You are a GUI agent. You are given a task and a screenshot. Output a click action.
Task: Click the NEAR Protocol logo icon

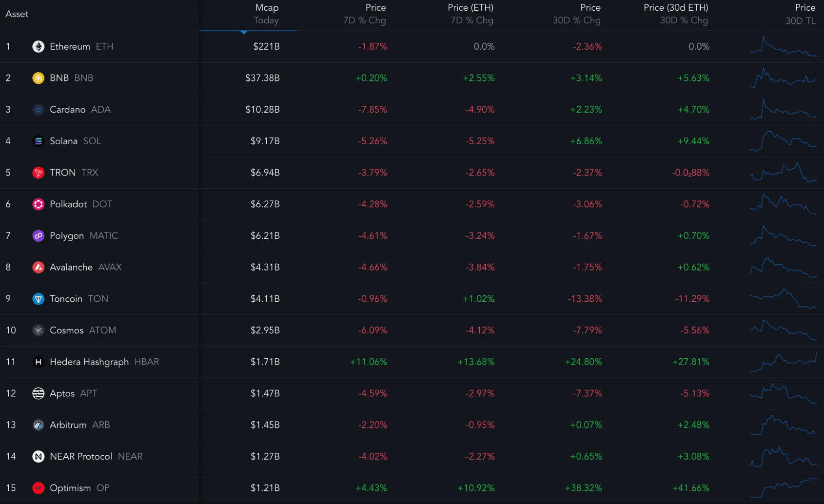[38, 457]
